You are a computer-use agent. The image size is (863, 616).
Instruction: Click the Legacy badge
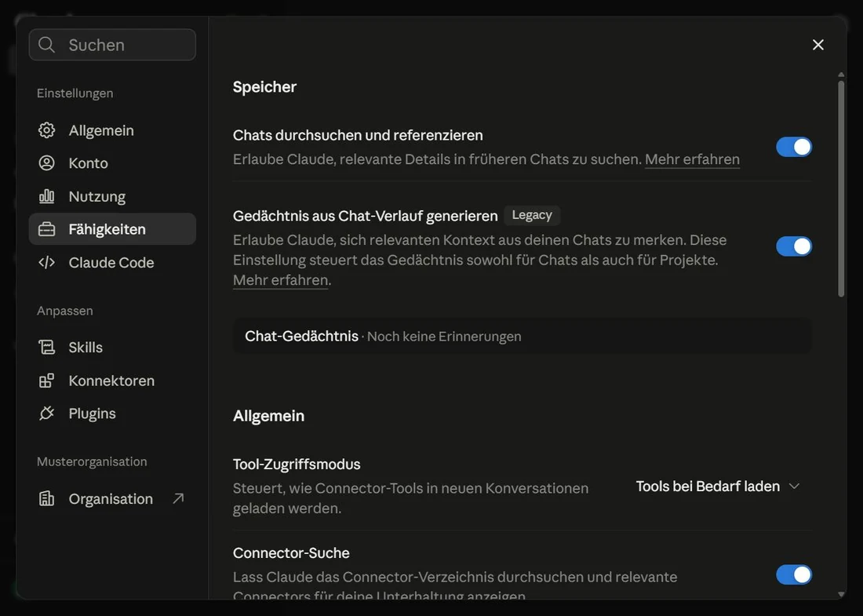pyautogui.click(x=532, y=215)
